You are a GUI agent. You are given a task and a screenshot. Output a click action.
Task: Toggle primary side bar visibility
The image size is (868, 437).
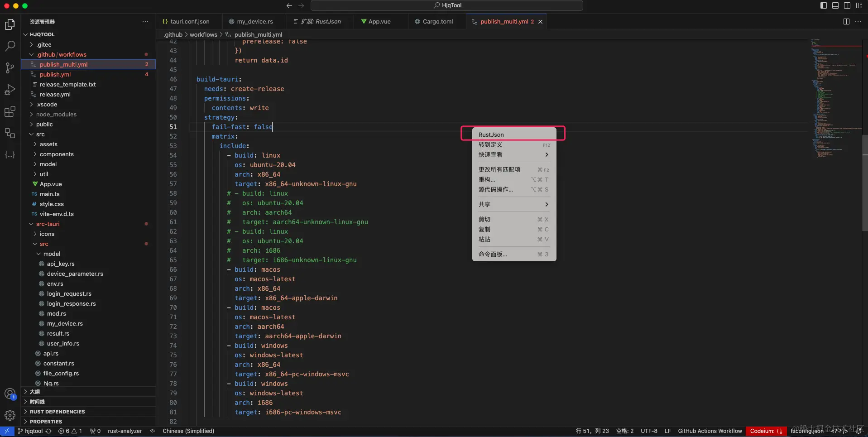pos(824,5)
